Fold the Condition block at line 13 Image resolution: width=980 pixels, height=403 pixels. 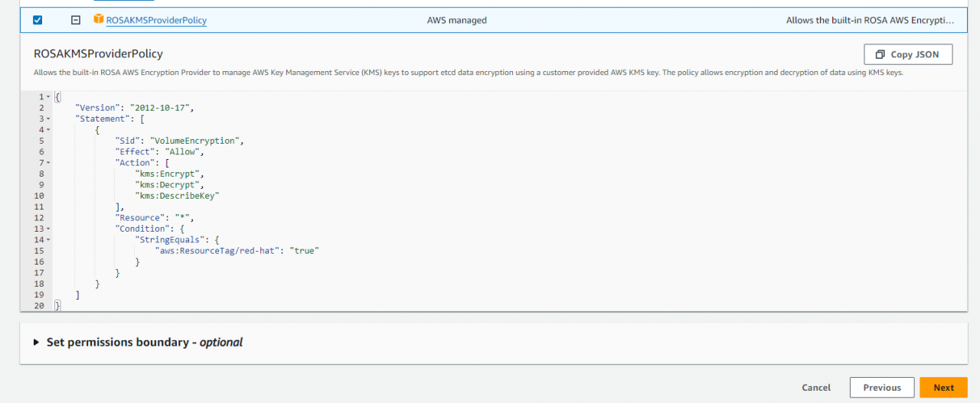(x=48, y=229)
